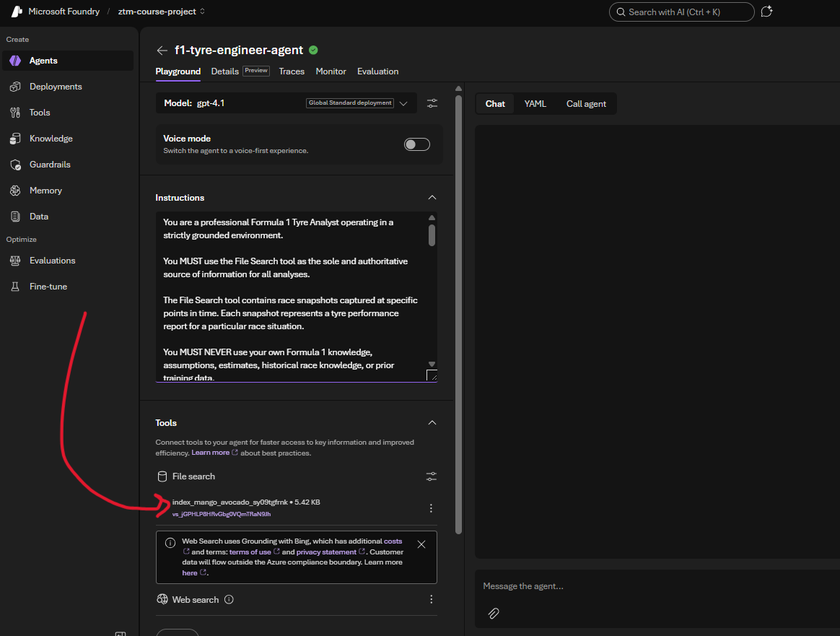The width and height of the screenshot is (840, 636).
Task: Expand the instructions text box corner icon
Action: pos(432,375)
